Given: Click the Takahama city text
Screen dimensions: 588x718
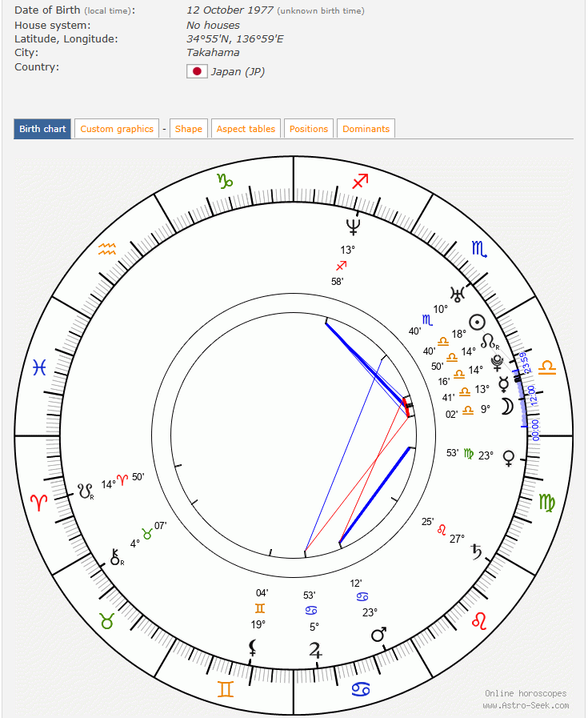Looking at the screenshot, I should 213,53.
